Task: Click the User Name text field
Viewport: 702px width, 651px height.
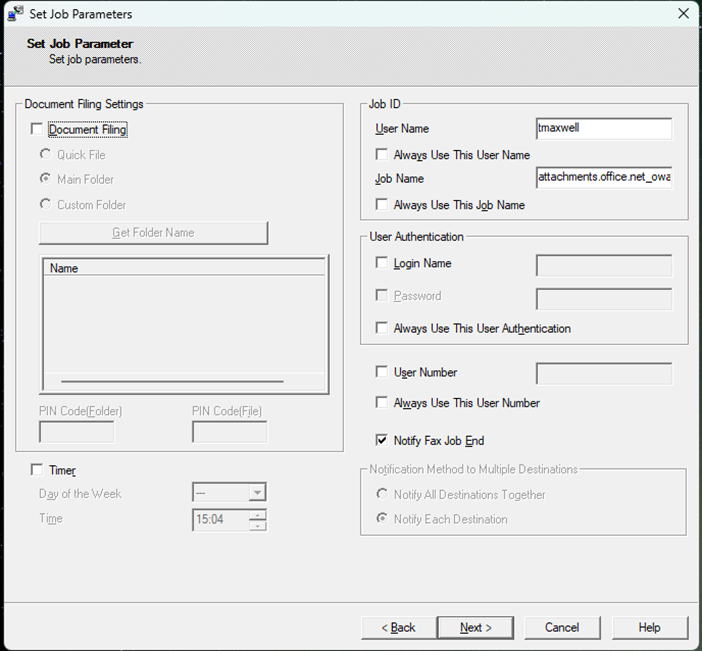Action: click(x=603, y=129)
